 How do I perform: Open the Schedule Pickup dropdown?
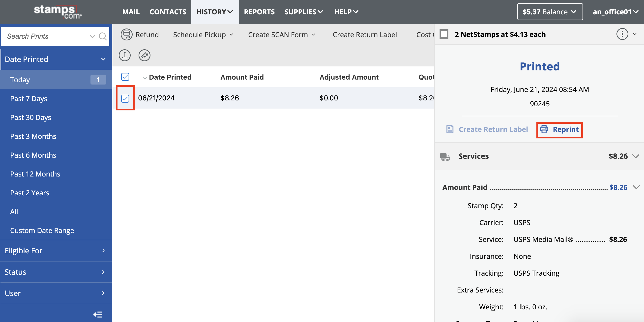(203, 34)
